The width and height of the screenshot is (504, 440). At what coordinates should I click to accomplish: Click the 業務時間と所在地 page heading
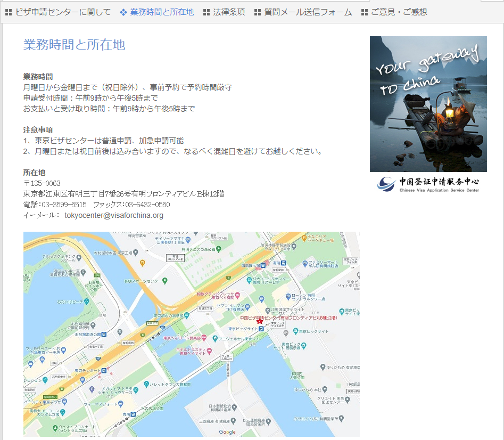coord(75,44)
